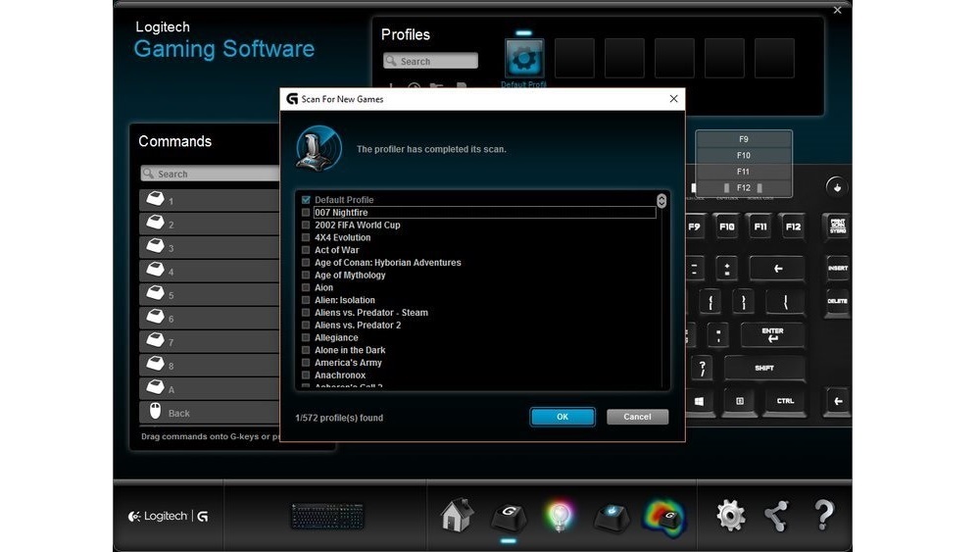Uncheck the Default Profile checkbox
This screenshot has width=980, height=552.
[306, 200]
